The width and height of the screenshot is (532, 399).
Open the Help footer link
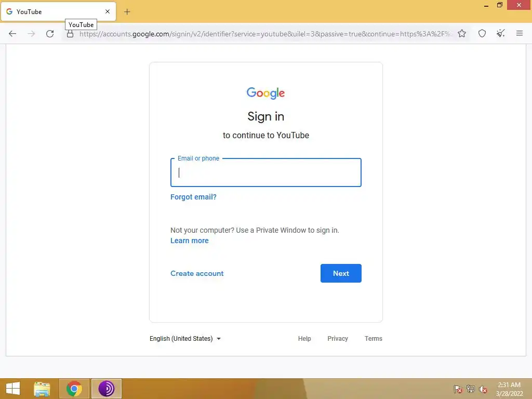click(304, 339)
